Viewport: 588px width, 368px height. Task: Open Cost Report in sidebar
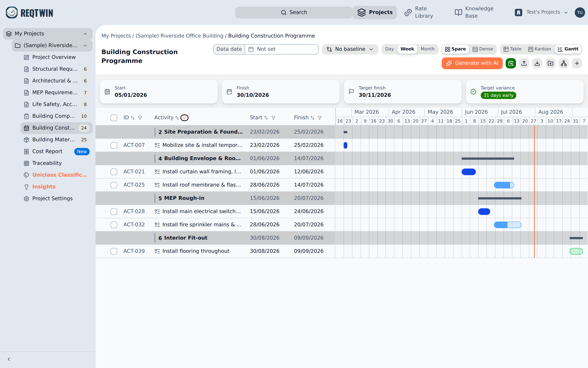pos(56,151)
